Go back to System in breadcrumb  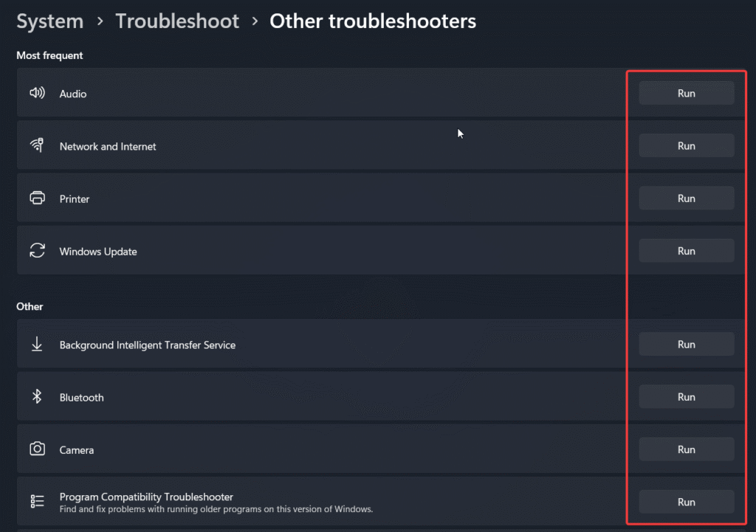coord(49,21)
